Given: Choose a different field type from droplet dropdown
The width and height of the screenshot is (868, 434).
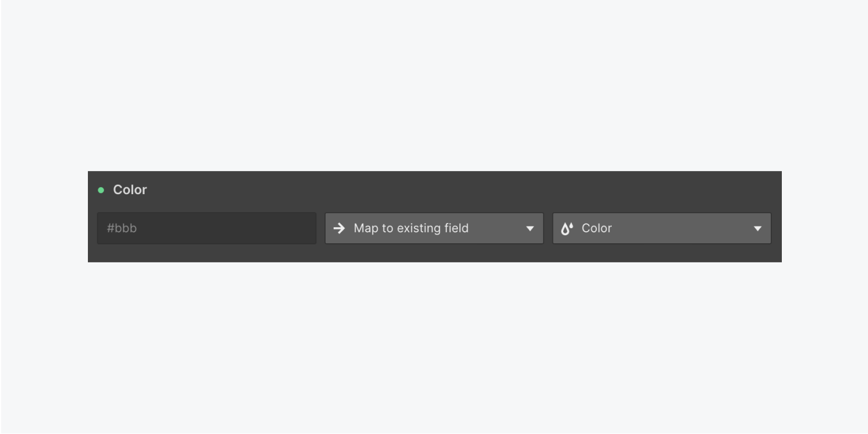Looking at the screenshot, I should coord(662,228).
